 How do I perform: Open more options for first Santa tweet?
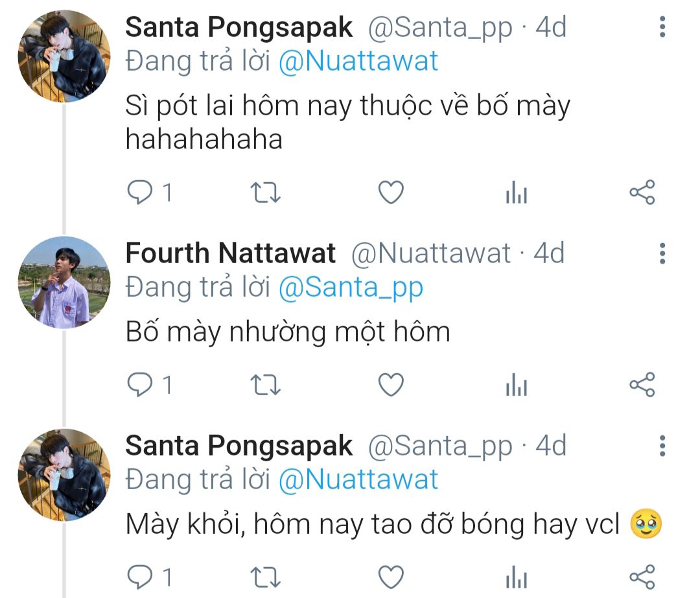coord(662,27)
